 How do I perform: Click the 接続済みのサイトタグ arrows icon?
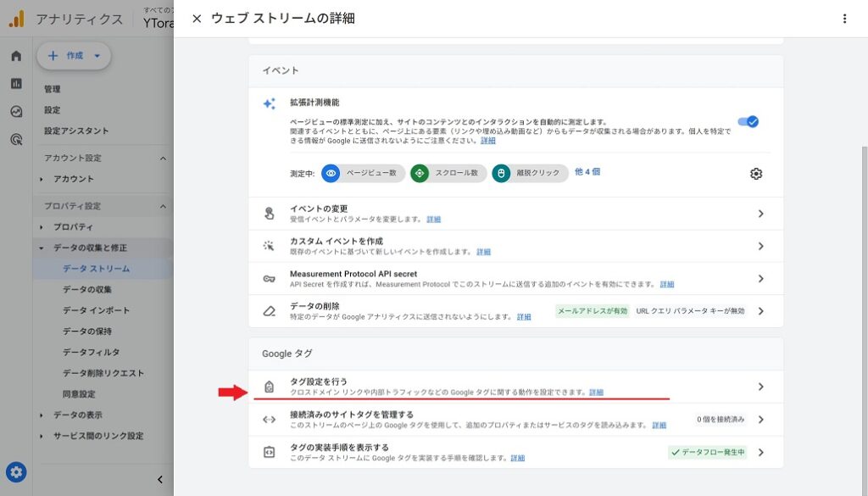point(269,420)
